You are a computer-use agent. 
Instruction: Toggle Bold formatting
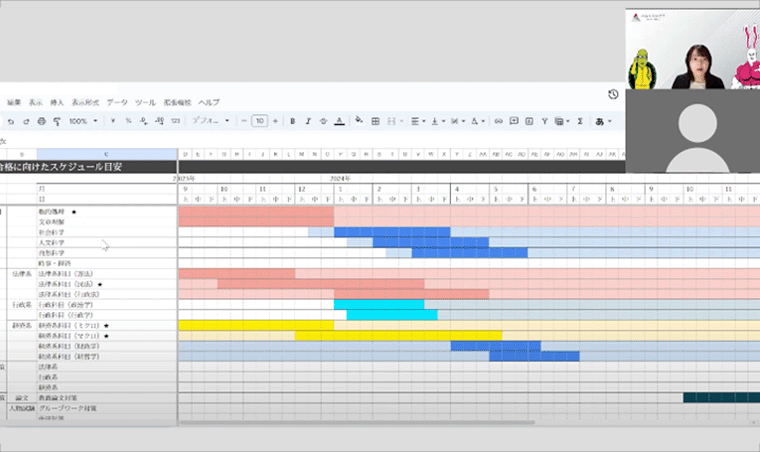(x=292, y=121)
